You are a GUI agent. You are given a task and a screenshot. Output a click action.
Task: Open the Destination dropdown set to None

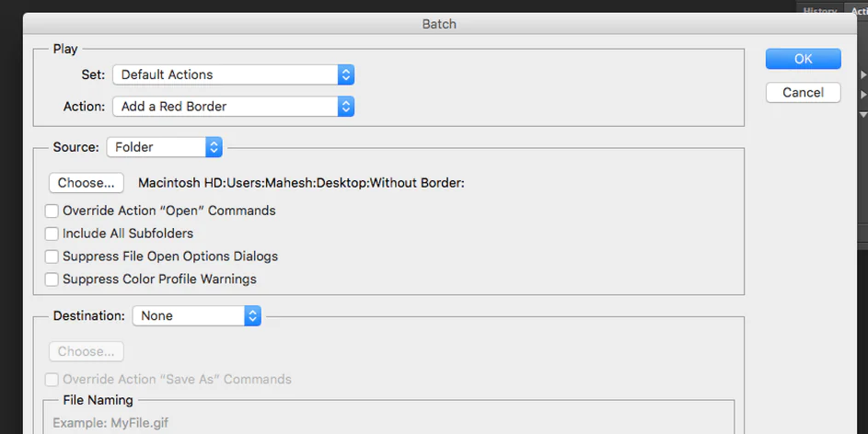click(196, 315)
